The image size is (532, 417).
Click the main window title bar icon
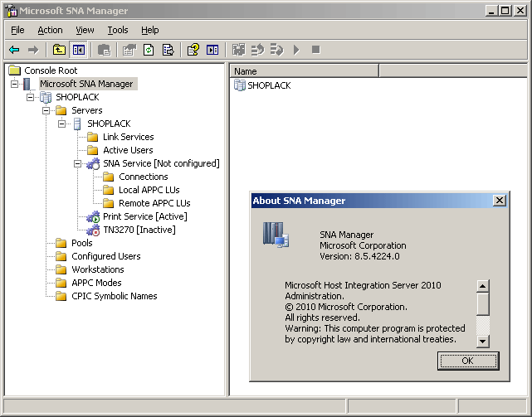pyautogui.click(x=12, y=11)
